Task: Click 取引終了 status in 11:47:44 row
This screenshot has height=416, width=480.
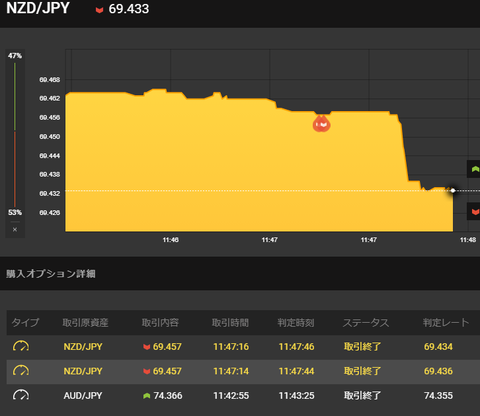Action: pos(362,371)
